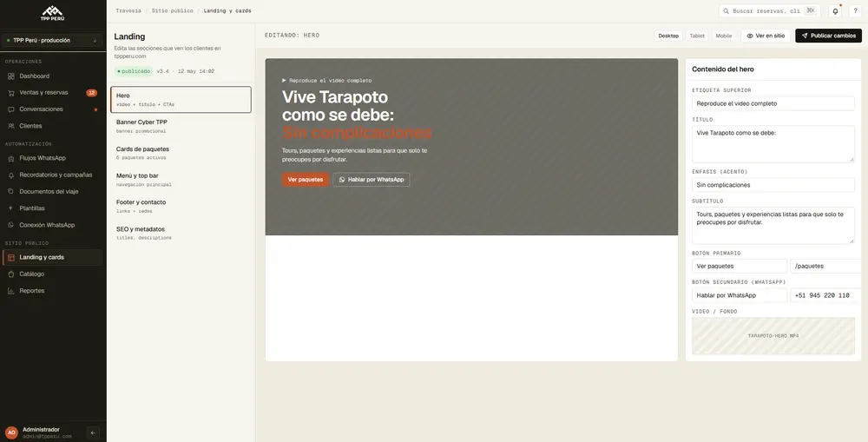The image size is (868, 442).
Task: Click Botón primario label field Ver paquetes
Action: 739,266
